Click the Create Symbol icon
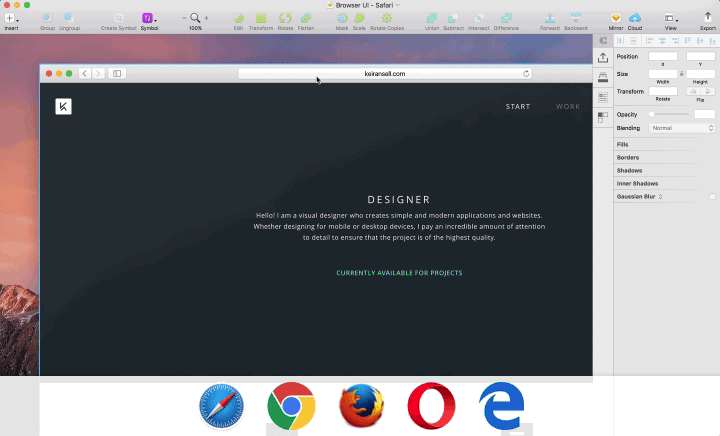The width and height of the screenshot is (720, 436). tap(118, 18)
